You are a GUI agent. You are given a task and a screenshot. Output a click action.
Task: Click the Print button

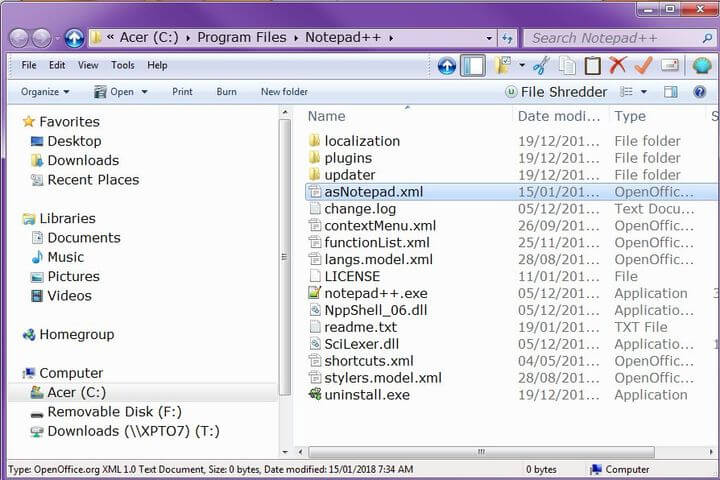coord(182,92)
